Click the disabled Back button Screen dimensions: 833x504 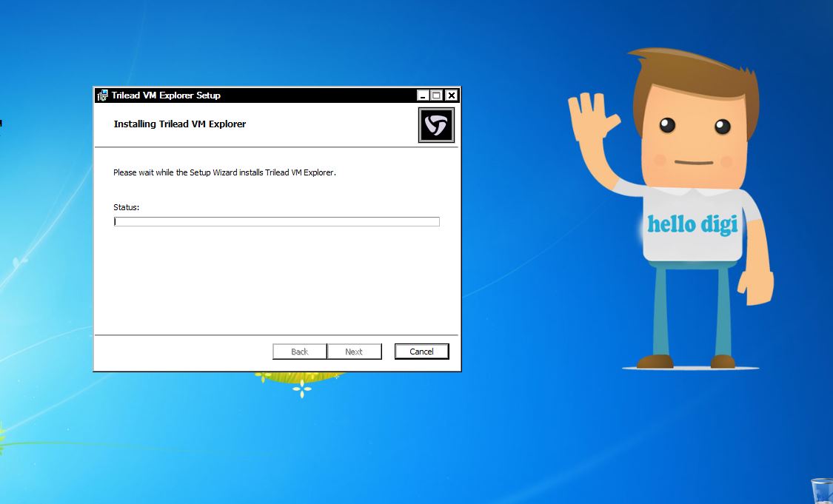300,352
